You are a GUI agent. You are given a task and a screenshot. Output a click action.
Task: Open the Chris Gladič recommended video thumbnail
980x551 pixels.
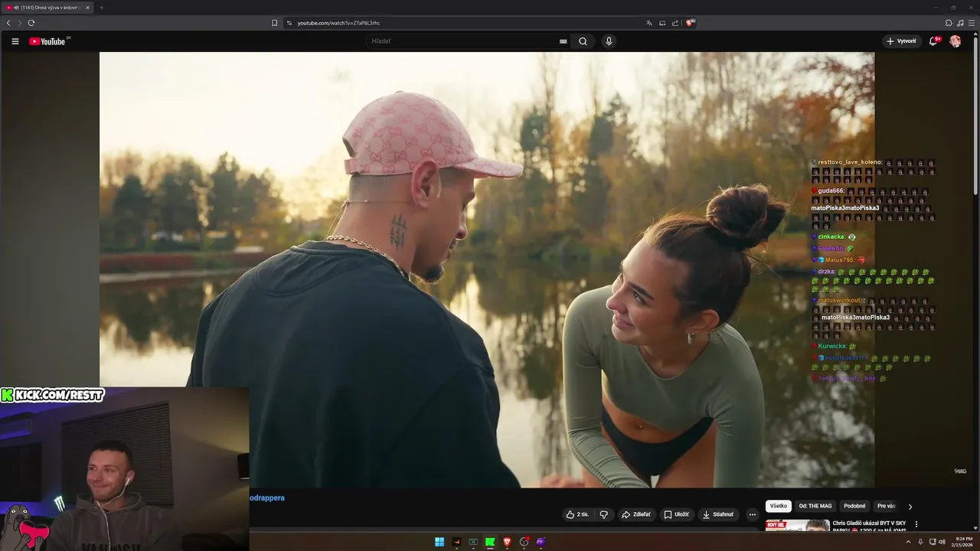[797, 525]
